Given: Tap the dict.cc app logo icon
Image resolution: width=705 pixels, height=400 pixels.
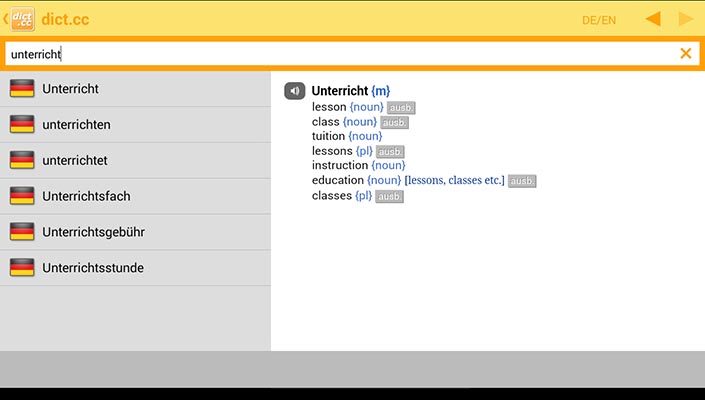Looking at the screenshot, I should pos(23,19).
